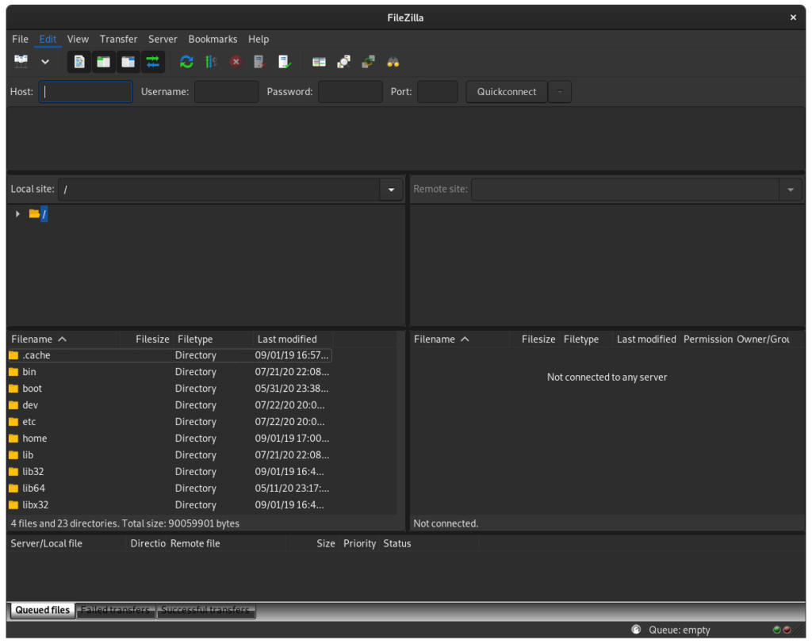Screen dimensions: 812x644
Task: Click the synchronized browsing icon
Action: pos(368,61)
